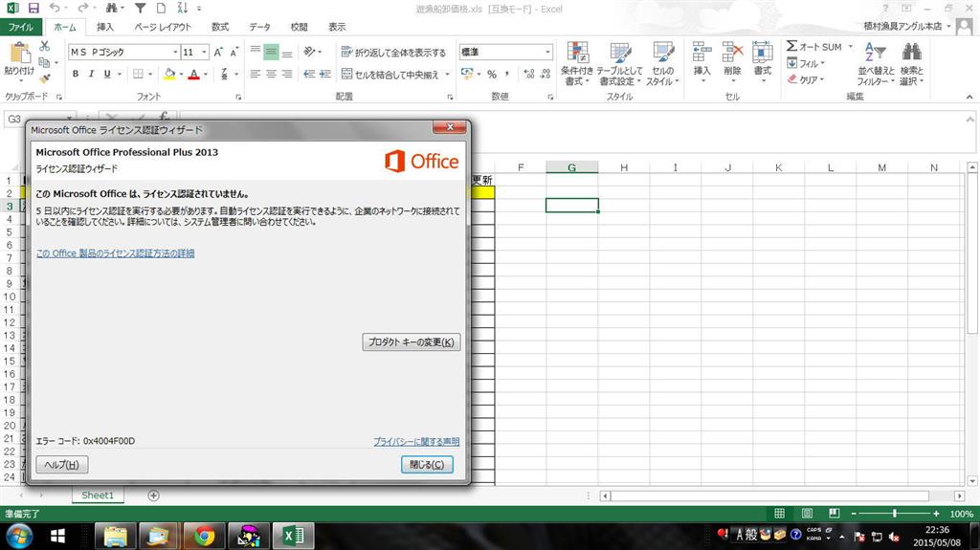Screen dimensions: 980x550
Task: Switch to the View (表示) tab
Action: pyautogui.click(x=337, y=27)
